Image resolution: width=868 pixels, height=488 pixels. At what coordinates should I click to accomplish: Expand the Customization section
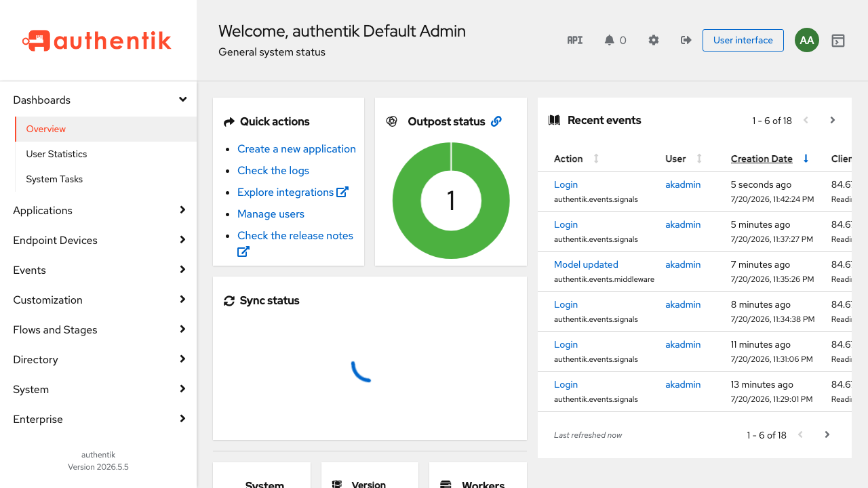98,300
